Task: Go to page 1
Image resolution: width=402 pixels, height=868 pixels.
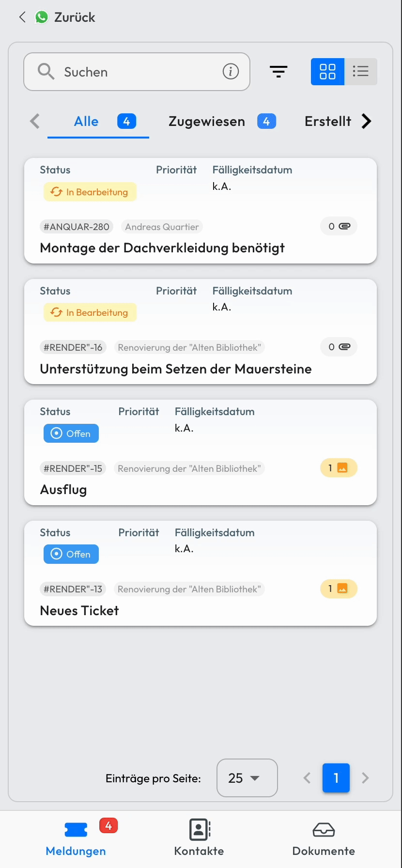Action: 336,778
